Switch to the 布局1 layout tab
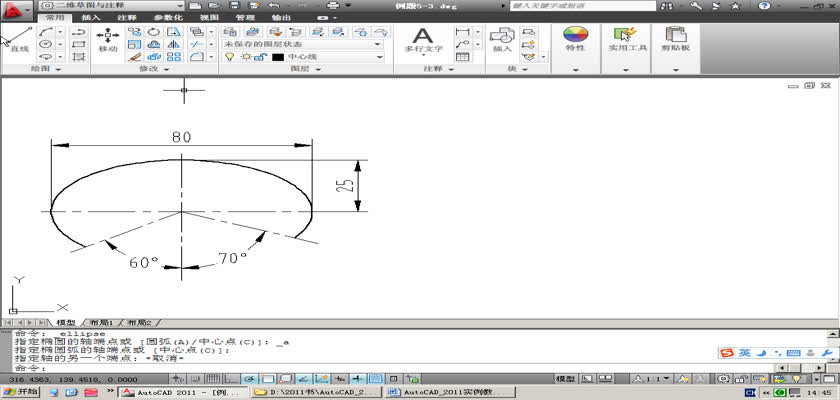 pos(102,323)
